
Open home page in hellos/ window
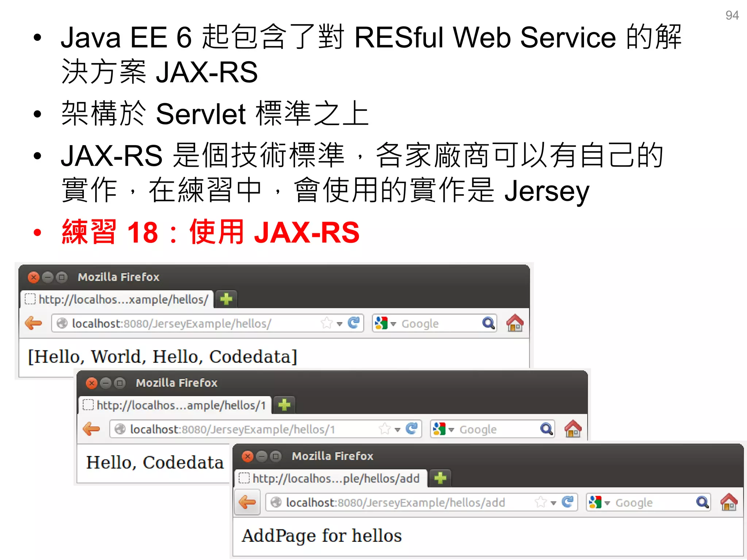(515, 323)
